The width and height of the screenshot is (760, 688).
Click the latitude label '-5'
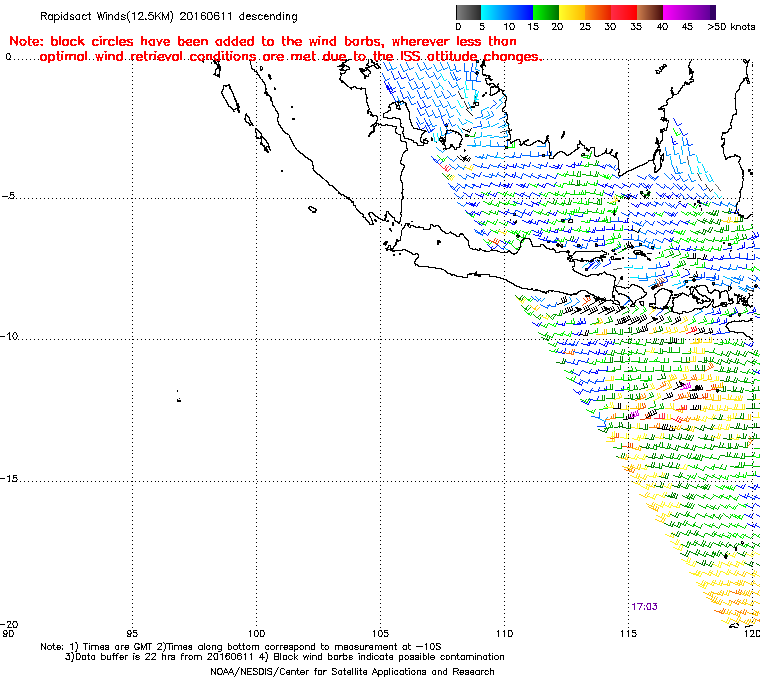coord(9,196)
